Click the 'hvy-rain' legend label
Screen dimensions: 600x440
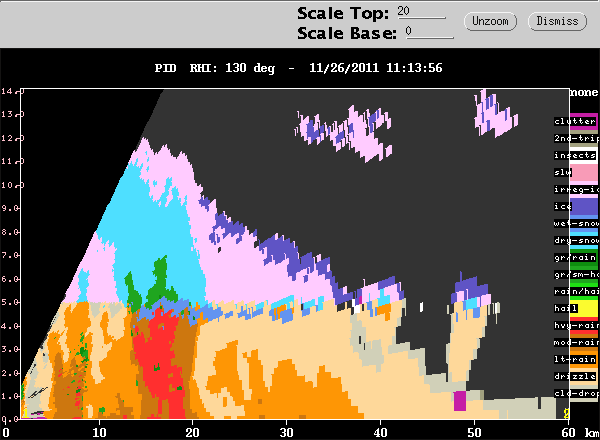[x=576, y=325]
